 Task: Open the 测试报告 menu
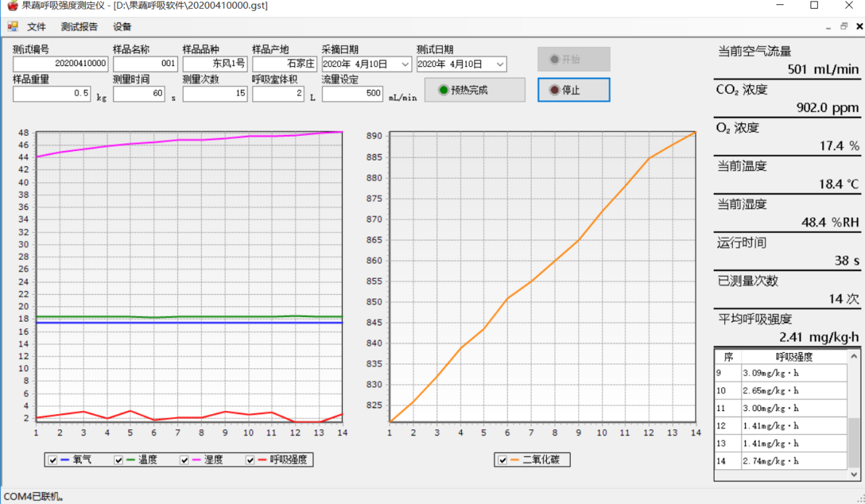pyautogui.click(x=79, y=27)
